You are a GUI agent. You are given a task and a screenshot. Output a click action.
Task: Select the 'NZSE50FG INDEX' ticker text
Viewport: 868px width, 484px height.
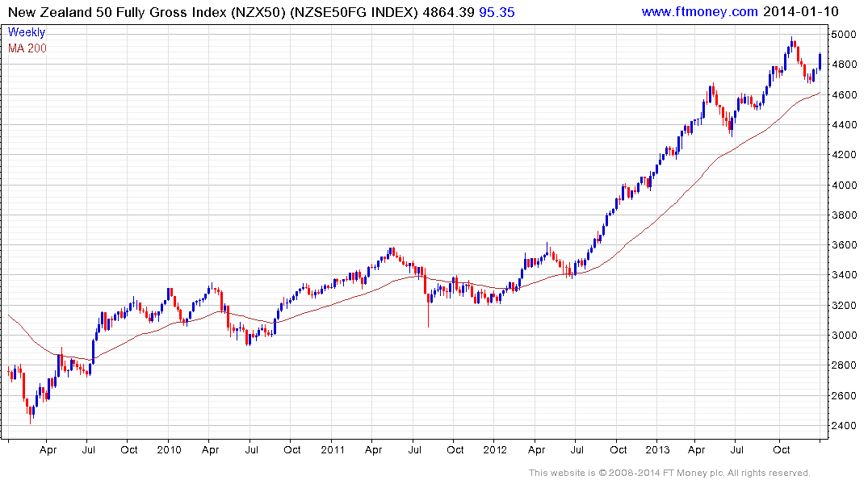click(x=354, y=12)
